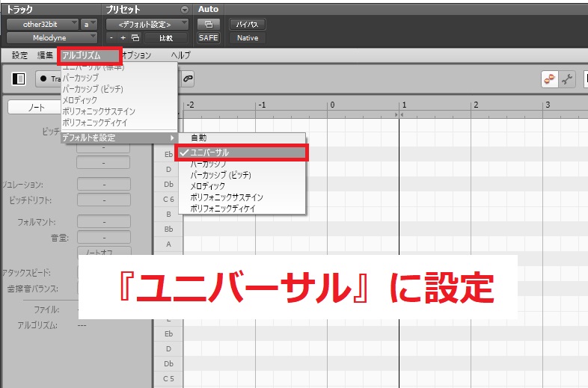Toggle the left info pane icon
Image resolution: width=588 pixels, height=388 pixels.
19,78
